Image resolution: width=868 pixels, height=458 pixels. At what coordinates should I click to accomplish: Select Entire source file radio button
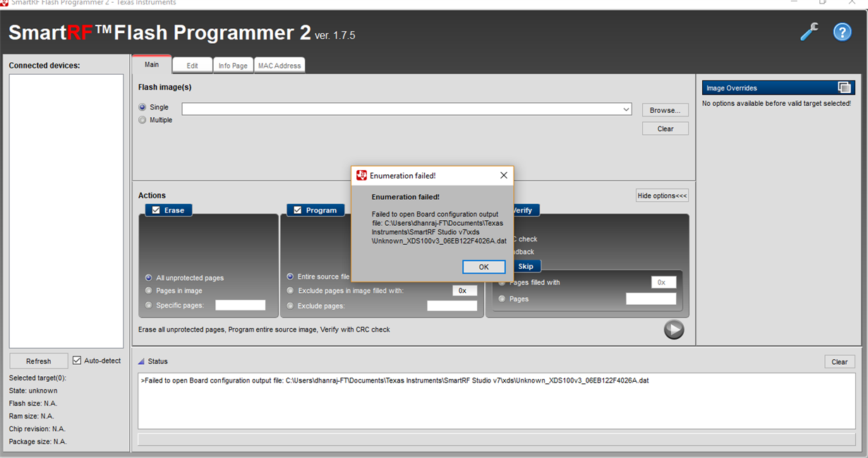point(290,277)
